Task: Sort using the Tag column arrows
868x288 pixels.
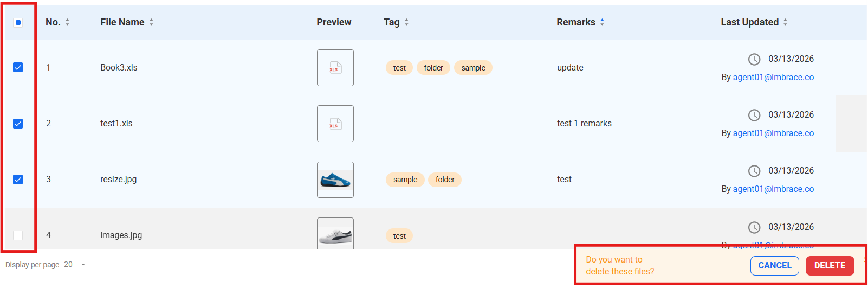Action: coord(407,22)
